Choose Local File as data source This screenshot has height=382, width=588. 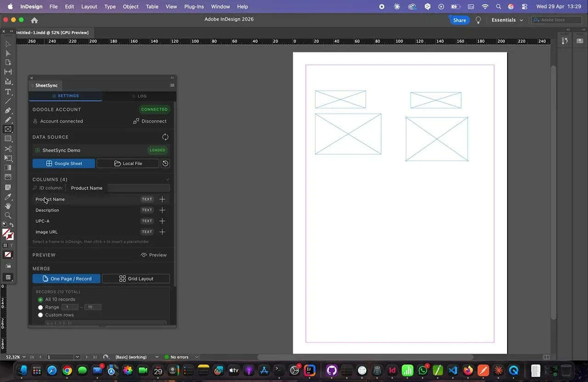click(x=128, y=163)
